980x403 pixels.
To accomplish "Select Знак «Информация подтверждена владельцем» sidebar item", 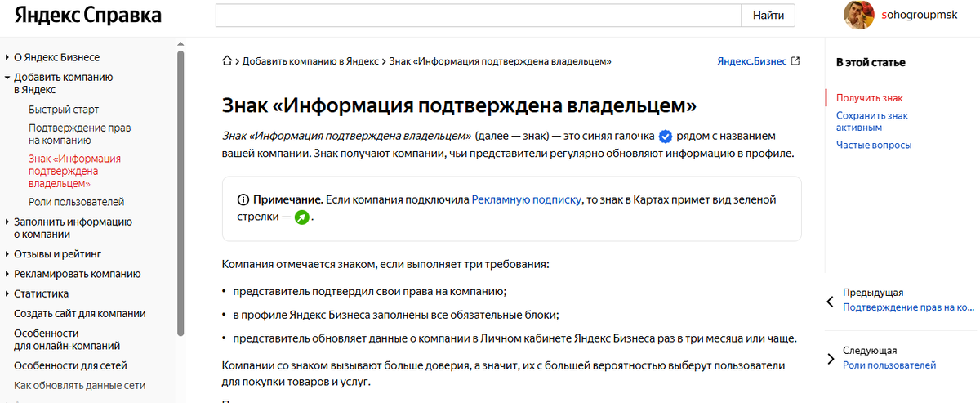I will [x=74, y=171].
